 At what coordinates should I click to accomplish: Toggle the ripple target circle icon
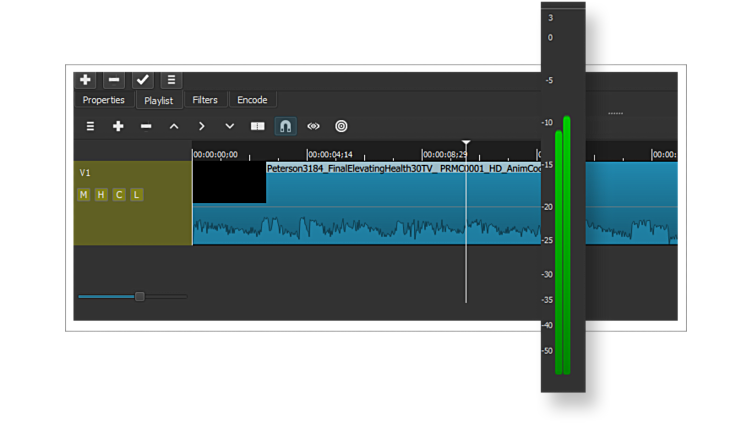pos(341,127)
